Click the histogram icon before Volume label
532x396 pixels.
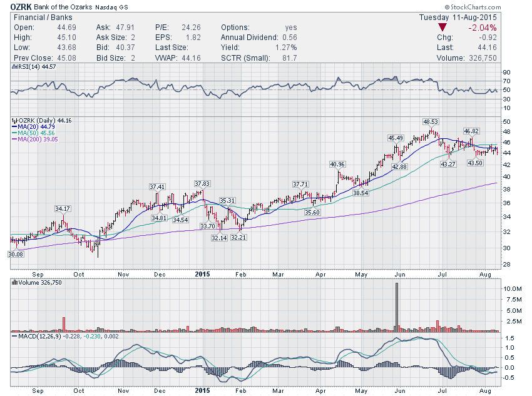14,282
